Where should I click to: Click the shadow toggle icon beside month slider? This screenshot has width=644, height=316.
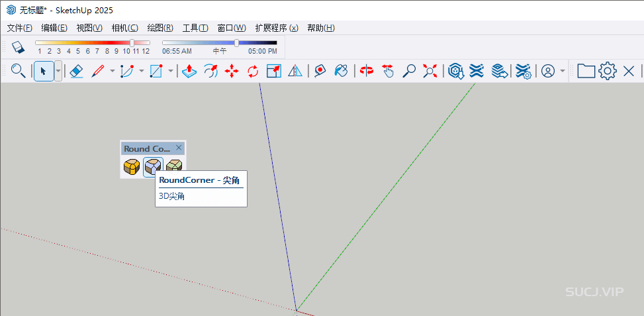coord(19,47)
